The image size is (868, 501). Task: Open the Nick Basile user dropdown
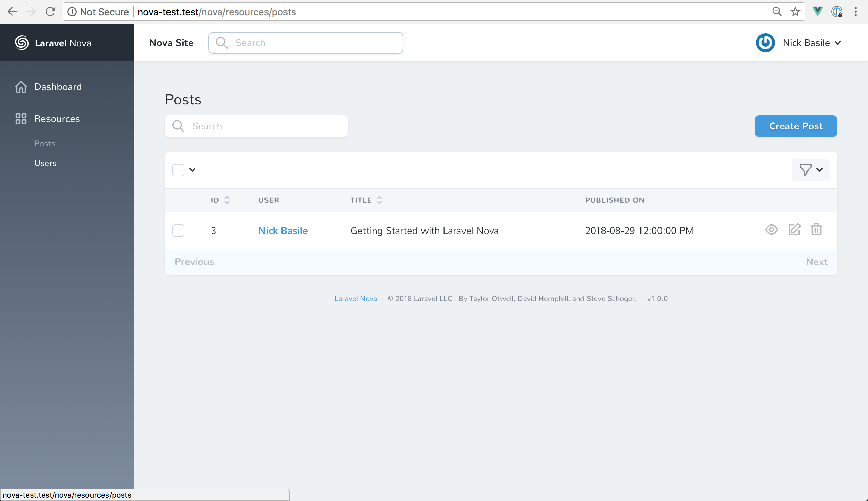[x=812, y=43]
